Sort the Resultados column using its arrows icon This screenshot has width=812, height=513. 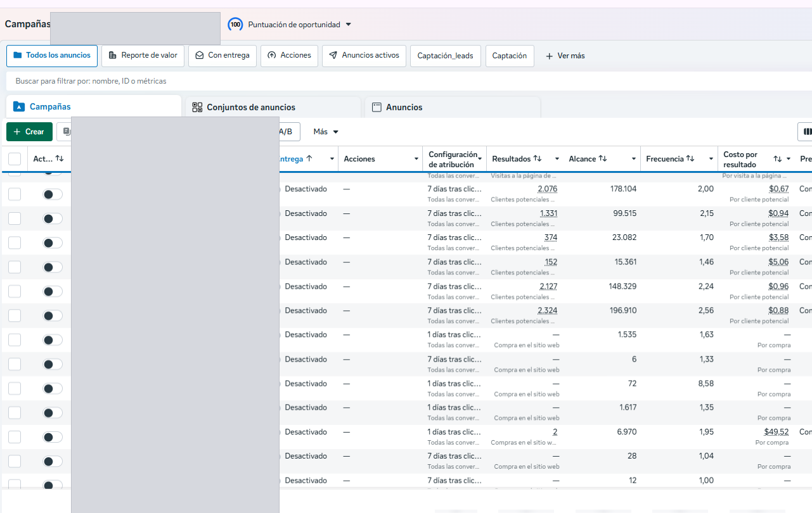[x=538, y=159]
